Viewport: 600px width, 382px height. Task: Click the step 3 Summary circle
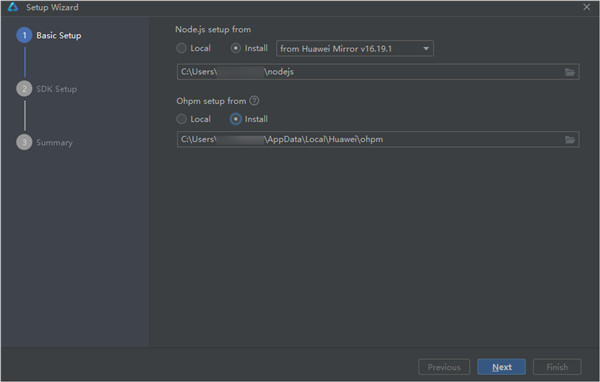tap(24, 142)
